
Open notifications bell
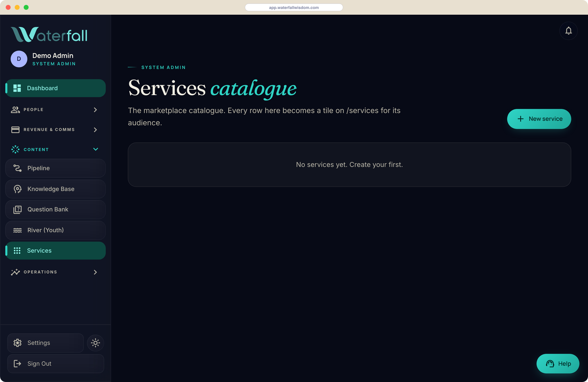568,31
